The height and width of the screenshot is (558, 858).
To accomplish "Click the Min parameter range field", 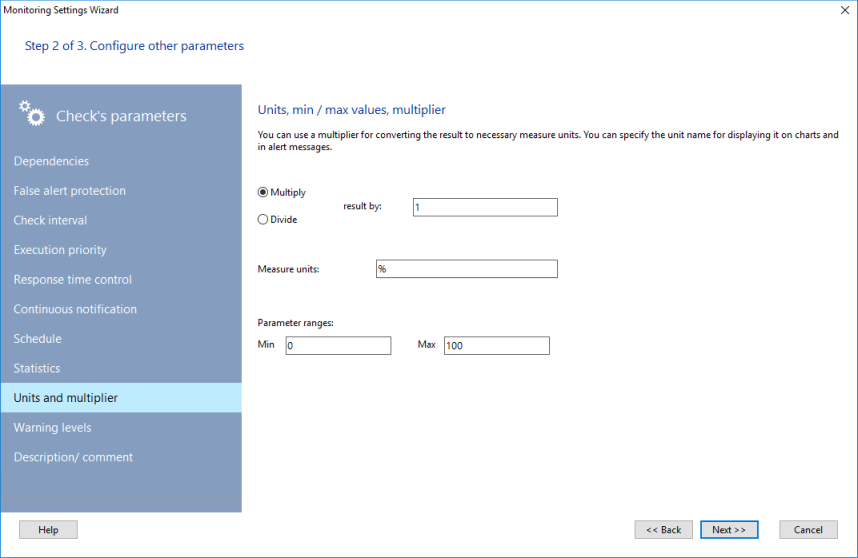I will point(338,346).
